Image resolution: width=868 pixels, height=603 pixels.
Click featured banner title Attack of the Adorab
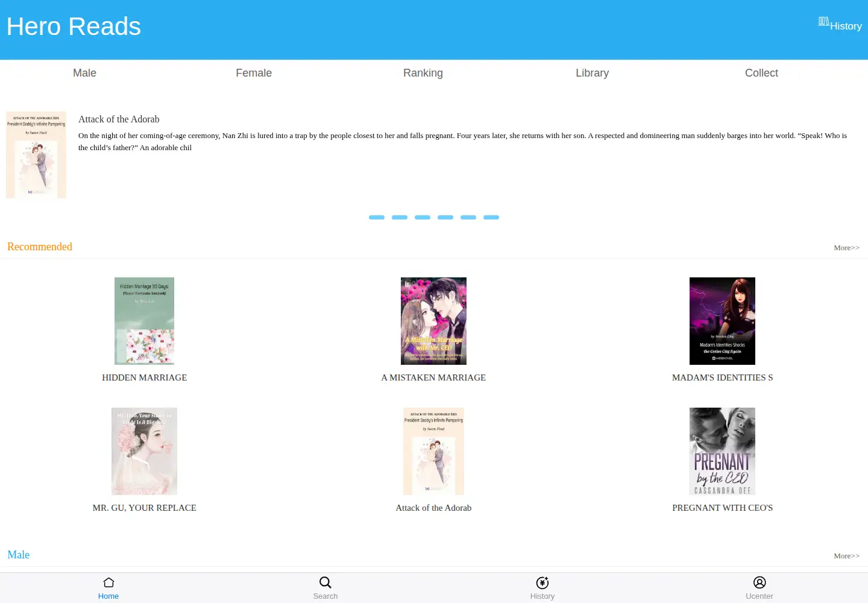click(119, 119)
